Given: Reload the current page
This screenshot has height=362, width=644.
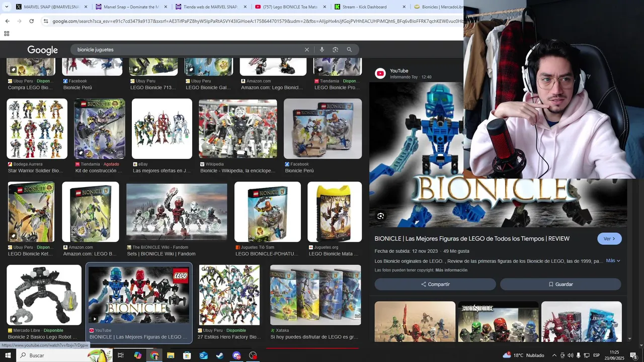Looking at the screenshot, I should tap(31, 21).
